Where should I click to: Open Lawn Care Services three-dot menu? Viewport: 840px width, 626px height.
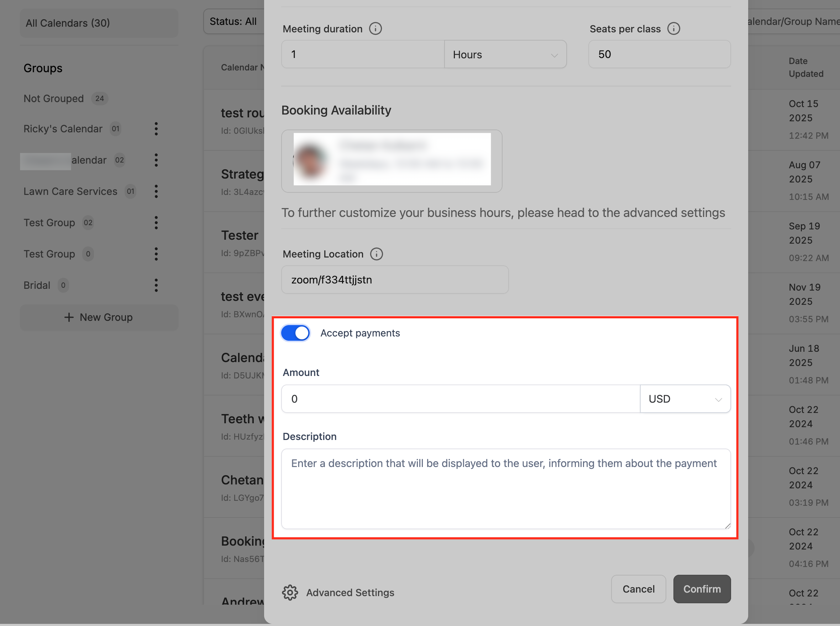pyautogui.click(x=156, y=191)
